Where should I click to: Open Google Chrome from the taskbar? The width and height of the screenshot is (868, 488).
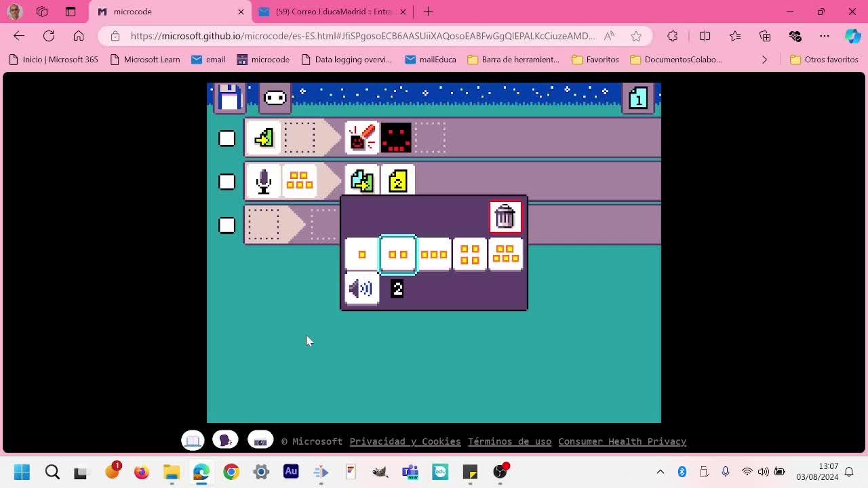231,472
